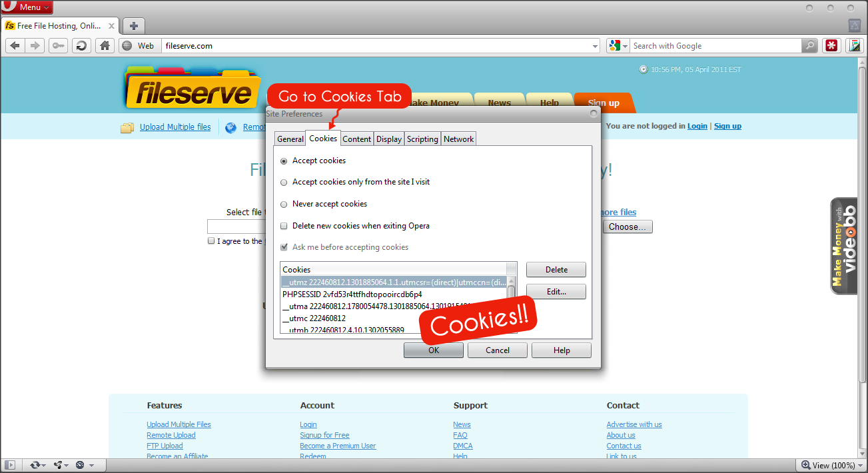This screenshot has width=868, height=473.
Task: Click the Google search engine icon
Action: (x=613, y=46)
